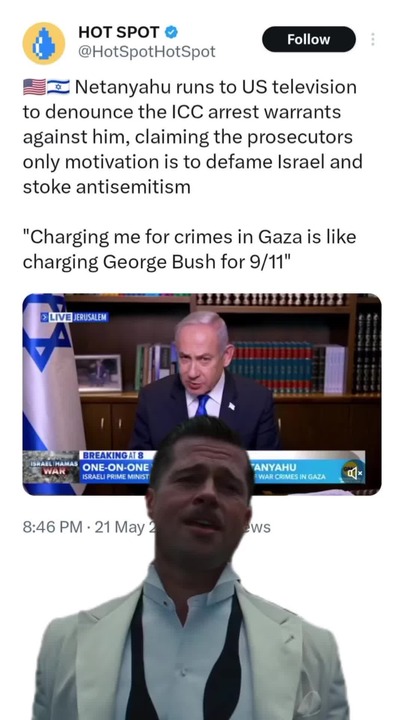Open the HOT SPOT profile avatar
The width and height of the screenshot is (404, 720).
click(x=44, y=43)
